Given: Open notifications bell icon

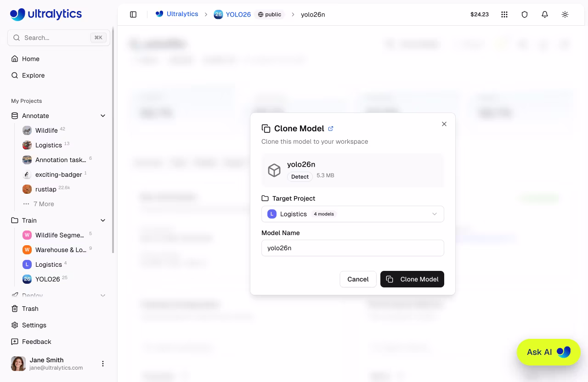Looking at the screenshot, I should 545,14.
